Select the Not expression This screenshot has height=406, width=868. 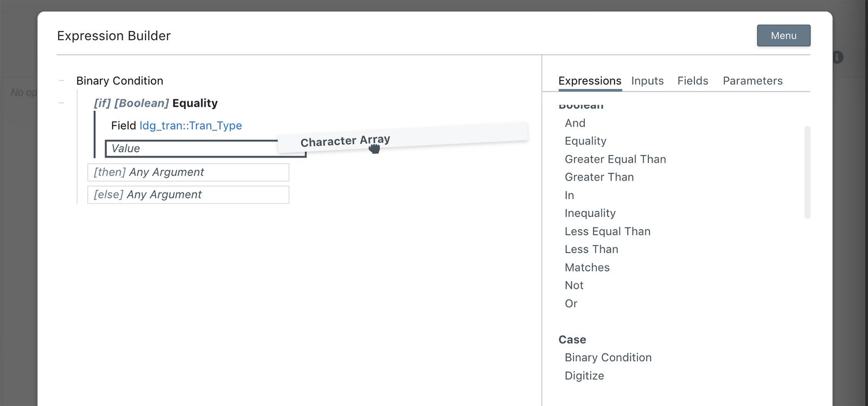pyautogui.click(x=573, y=285)
